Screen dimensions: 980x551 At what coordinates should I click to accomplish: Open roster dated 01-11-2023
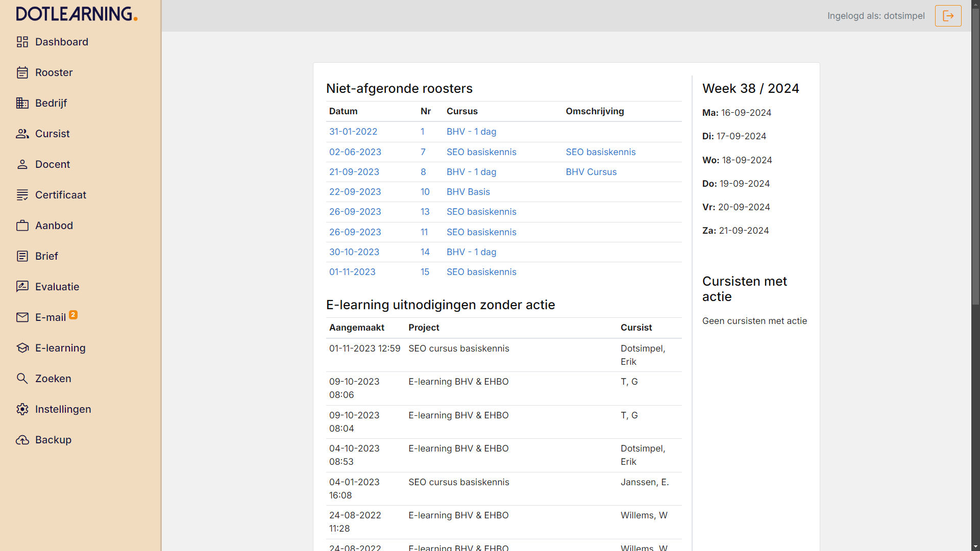(352, 272)
